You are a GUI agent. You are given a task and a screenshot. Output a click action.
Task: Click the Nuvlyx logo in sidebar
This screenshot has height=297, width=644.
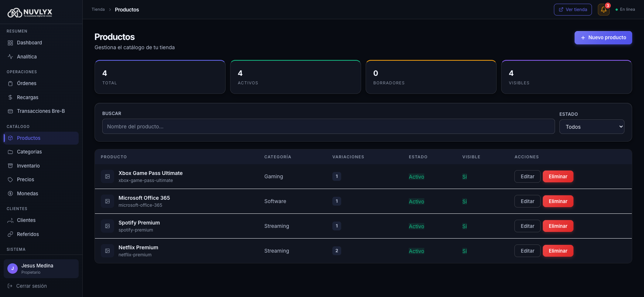(30, 13)
